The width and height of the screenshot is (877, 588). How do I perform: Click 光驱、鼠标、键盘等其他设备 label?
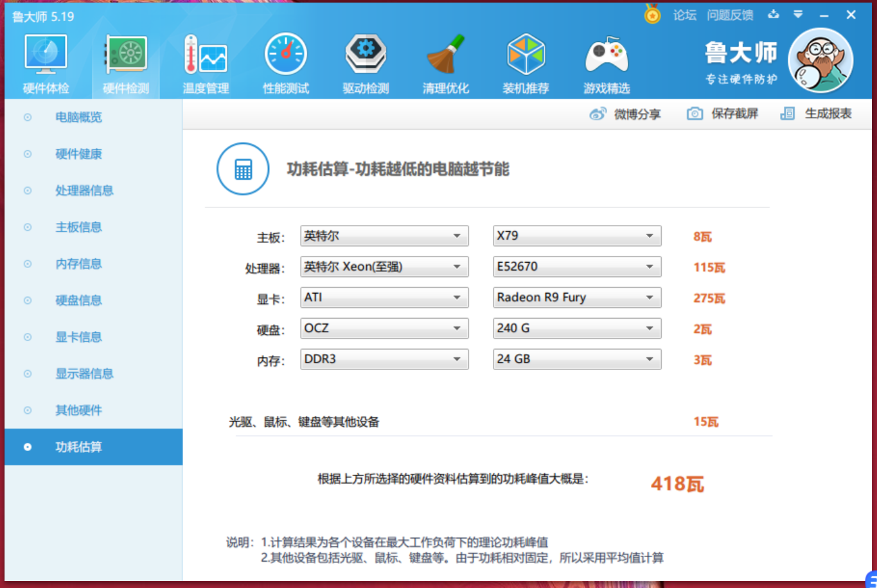pos(304,422)
